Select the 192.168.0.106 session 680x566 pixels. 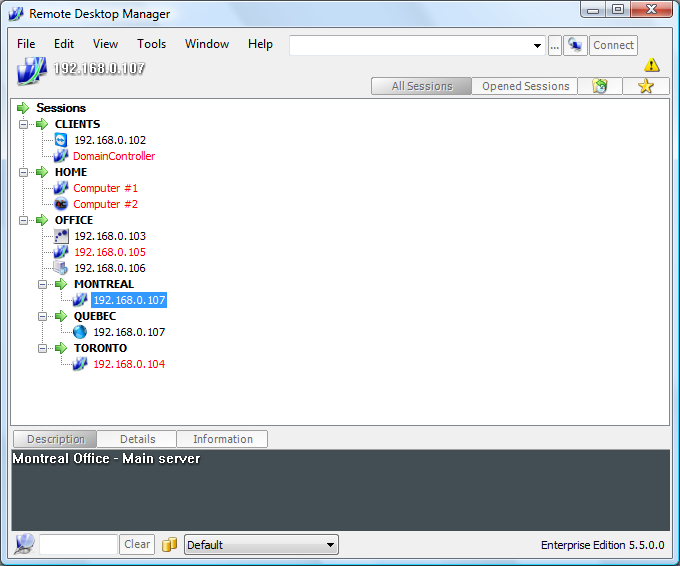click(110, 268)
